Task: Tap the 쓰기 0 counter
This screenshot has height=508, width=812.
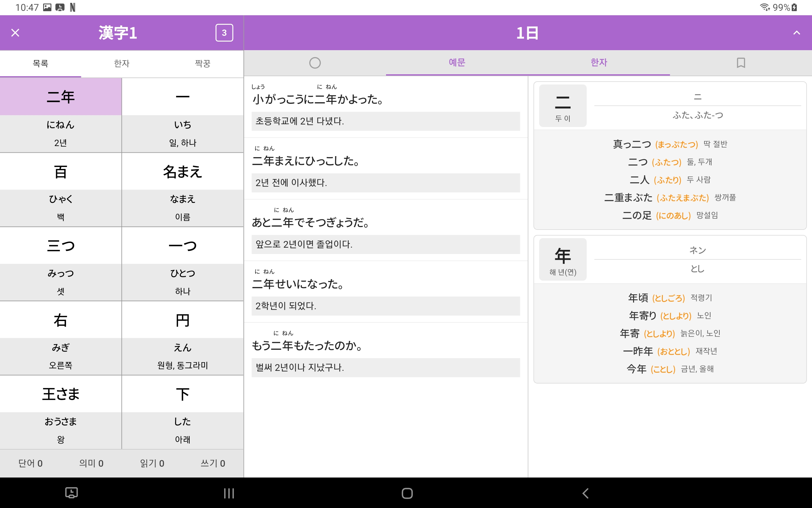Action: [x=213, y=463]
